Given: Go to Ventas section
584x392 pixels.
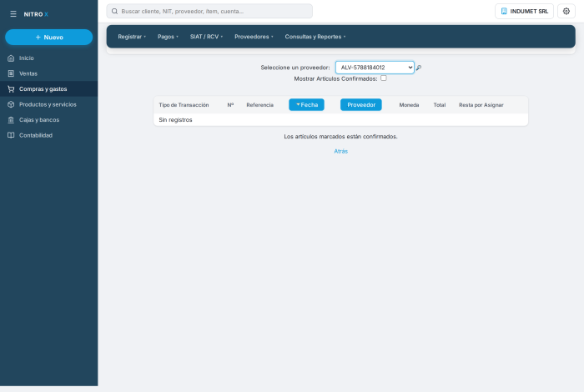Looking at the screenshot, I should click(x=48, y=73).
